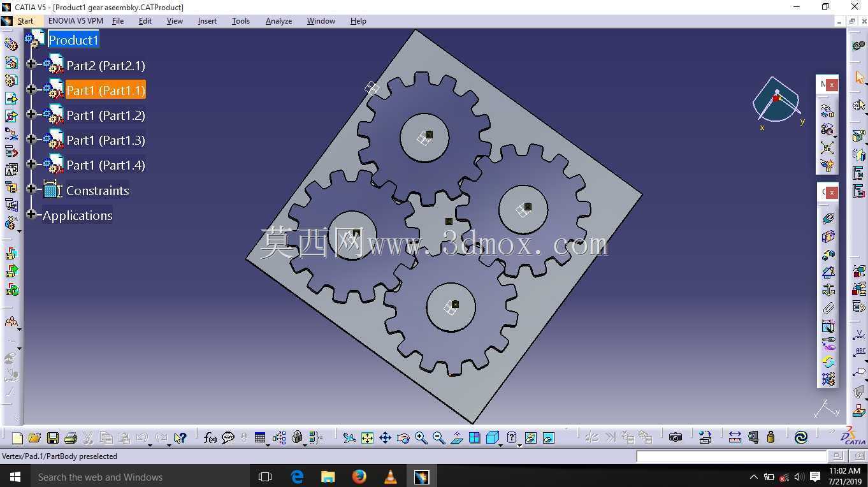The width and height of the screenshot is (868, 487).
Task: Select Product1 root in tree
Action: pos(73,40)
